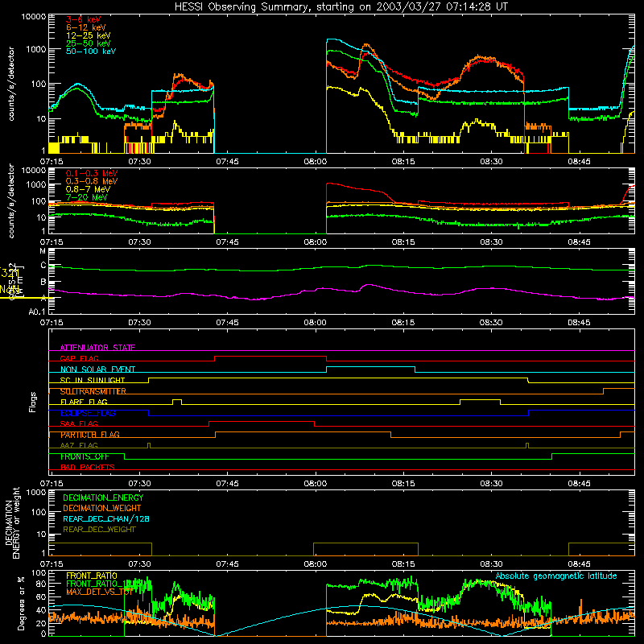This screenshot has width=644, height=644.
Task: Click 07:45 tick label under Flags panel
Action: tap(228, 484)
